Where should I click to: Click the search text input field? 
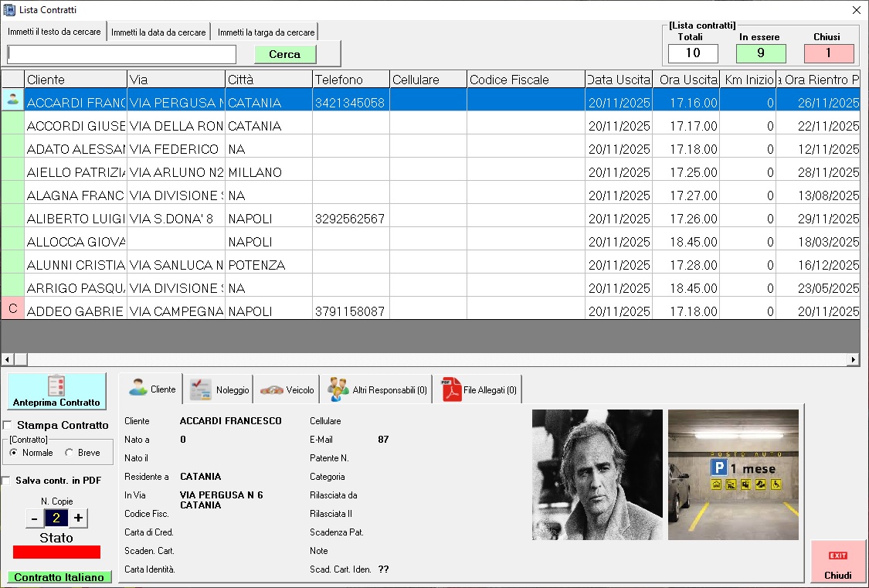122,54
